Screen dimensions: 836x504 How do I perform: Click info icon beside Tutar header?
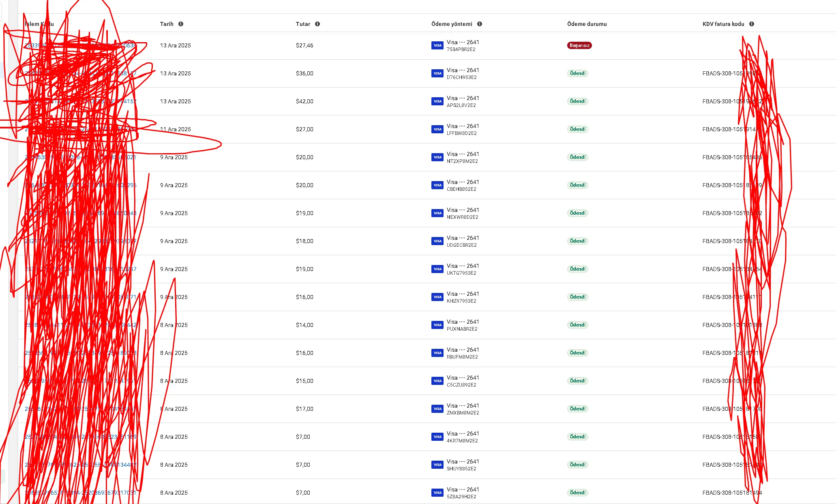click(x=317, y=24)
